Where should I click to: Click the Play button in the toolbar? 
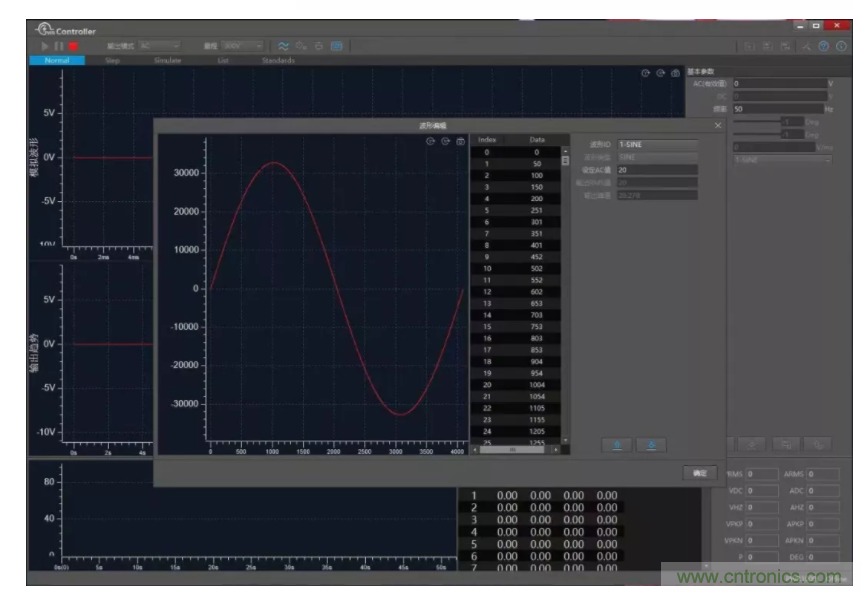click(45, 46)
